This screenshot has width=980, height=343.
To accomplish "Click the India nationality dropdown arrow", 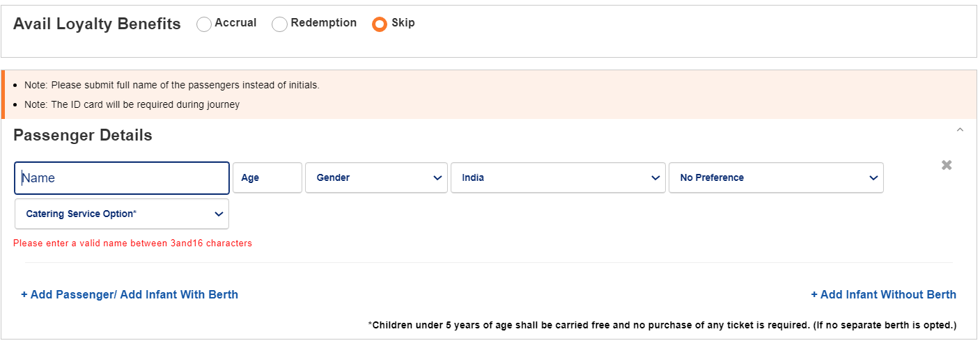I will pyautogui.click(x=655, y=178).
